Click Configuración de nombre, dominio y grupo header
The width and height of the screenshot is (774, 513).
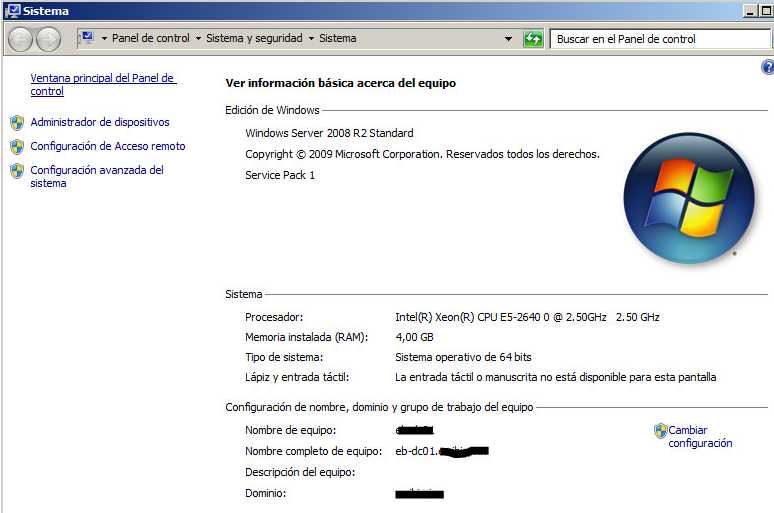pyautogui.click(x=379, y=407)
